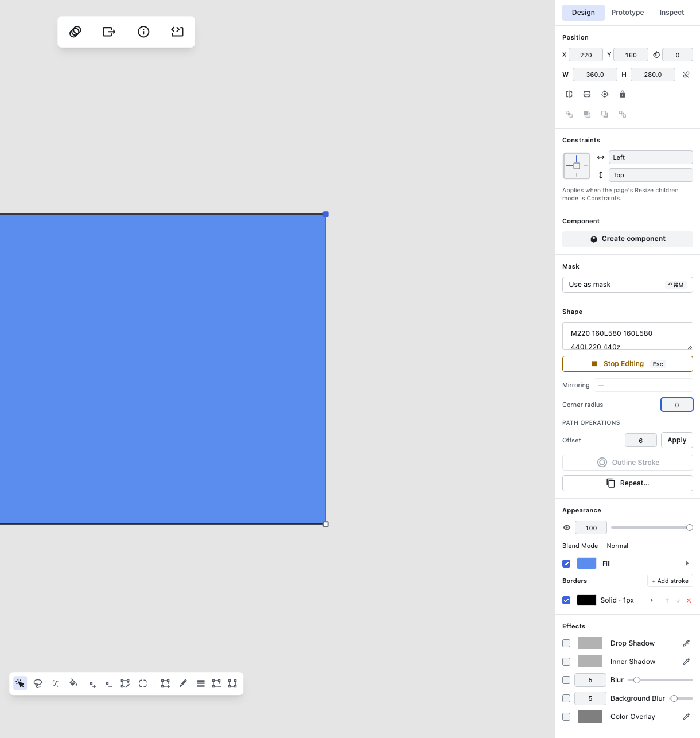
Task: Click the second boolean operation icon
Action: click(587, 114)
